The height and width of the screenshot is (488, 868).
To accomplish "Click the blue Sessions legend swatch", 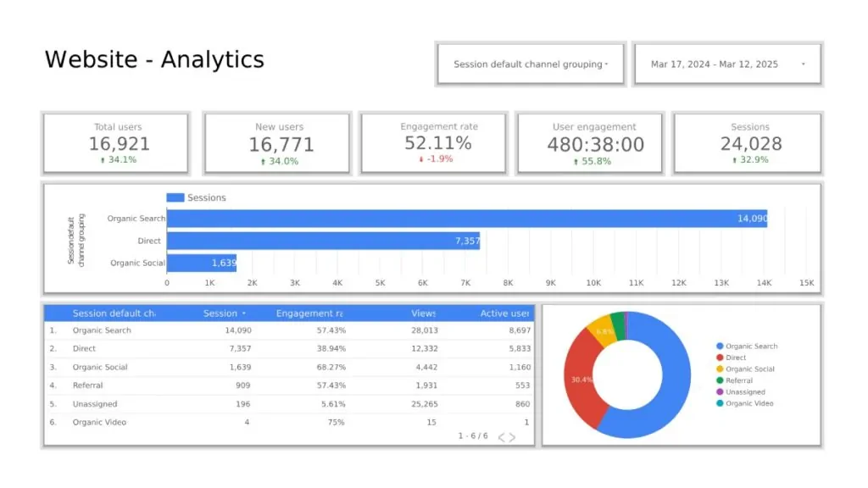I will (x=175, y=197).
